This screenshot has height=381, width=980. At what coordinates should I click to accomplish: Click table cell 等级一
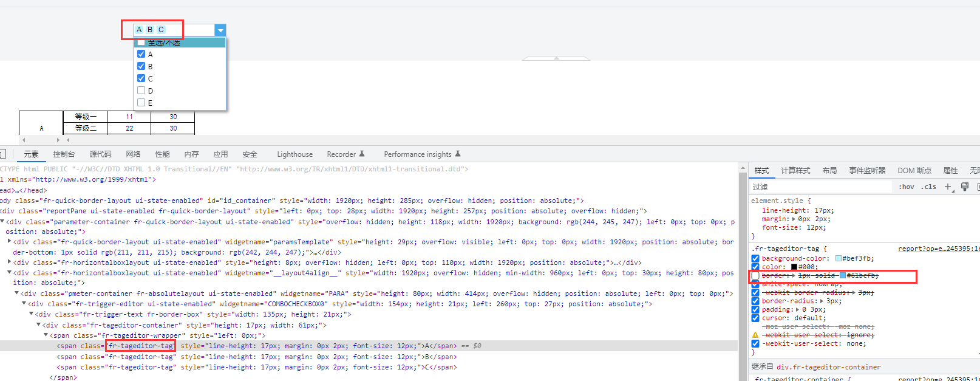[x=86, y=117]
